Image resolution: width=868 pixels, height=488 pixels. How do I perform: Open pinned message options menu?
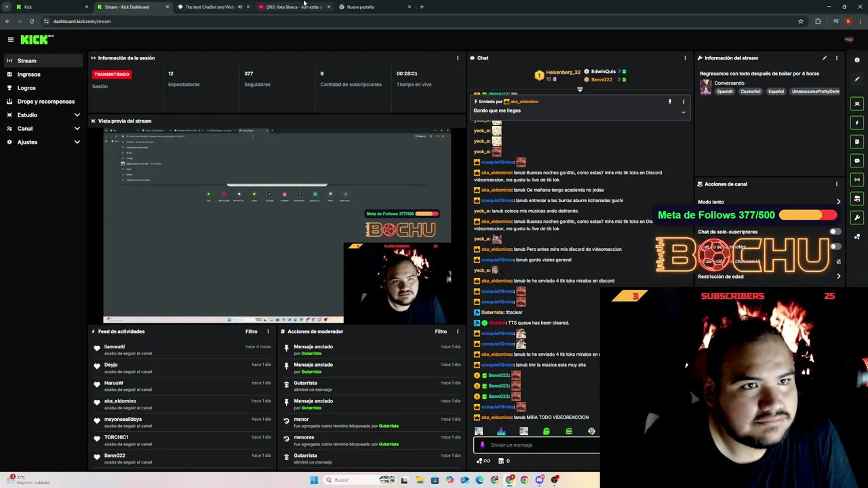pos(683,102)
